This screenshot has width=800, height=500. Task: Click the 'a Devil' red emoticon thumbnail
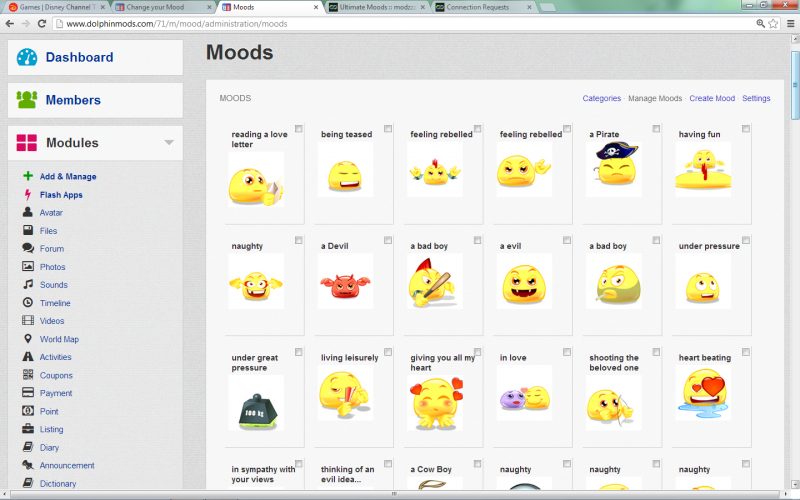click(345, 281)
